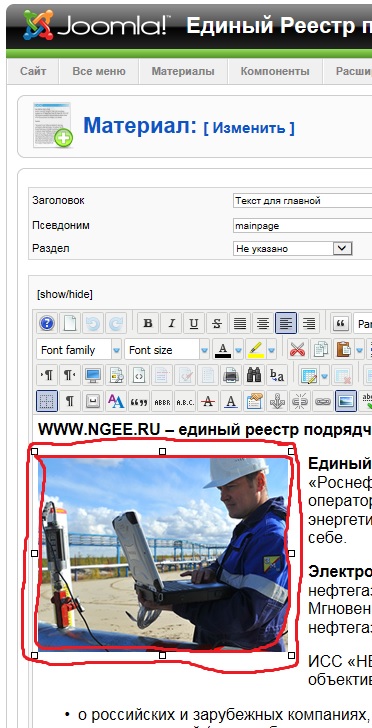Open paste options dropdown arrow
372x728 pixels.
coord(359,350)
